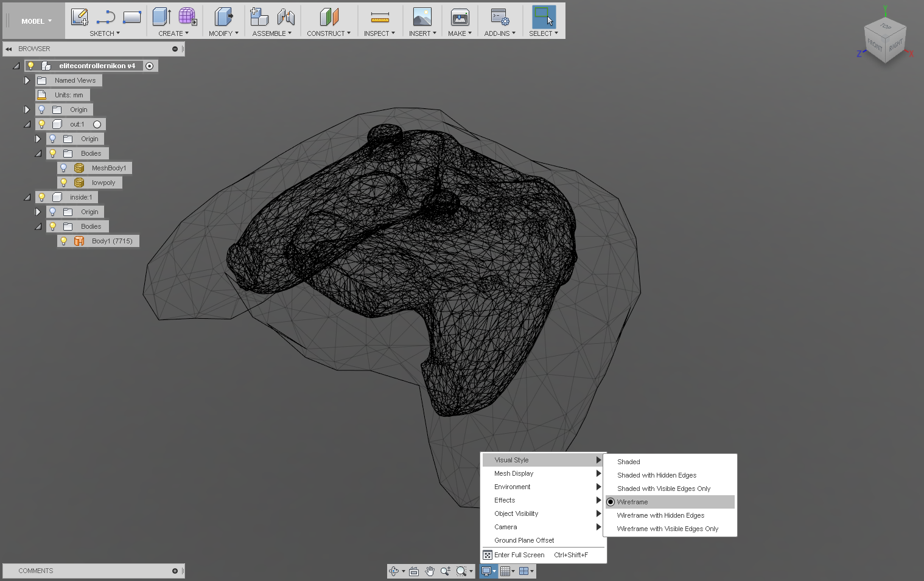
Task: Click the Fit zoom window icon
Action: click(x=461, y=571)
